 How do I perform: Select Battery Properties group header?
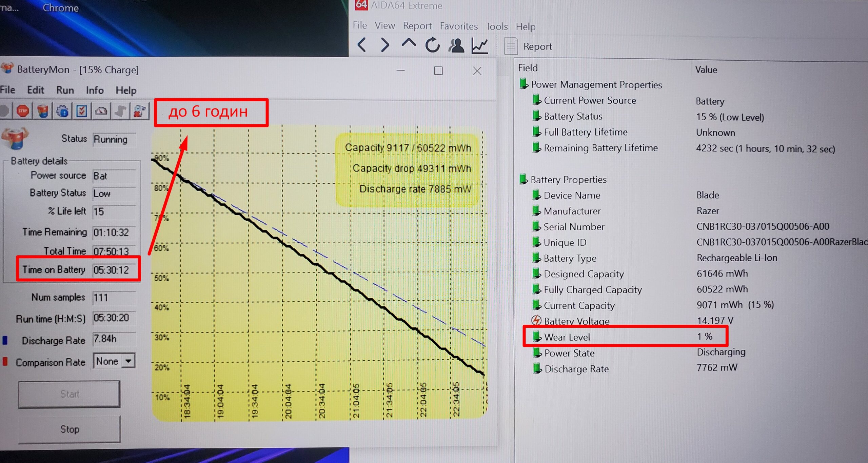(568, 180)
